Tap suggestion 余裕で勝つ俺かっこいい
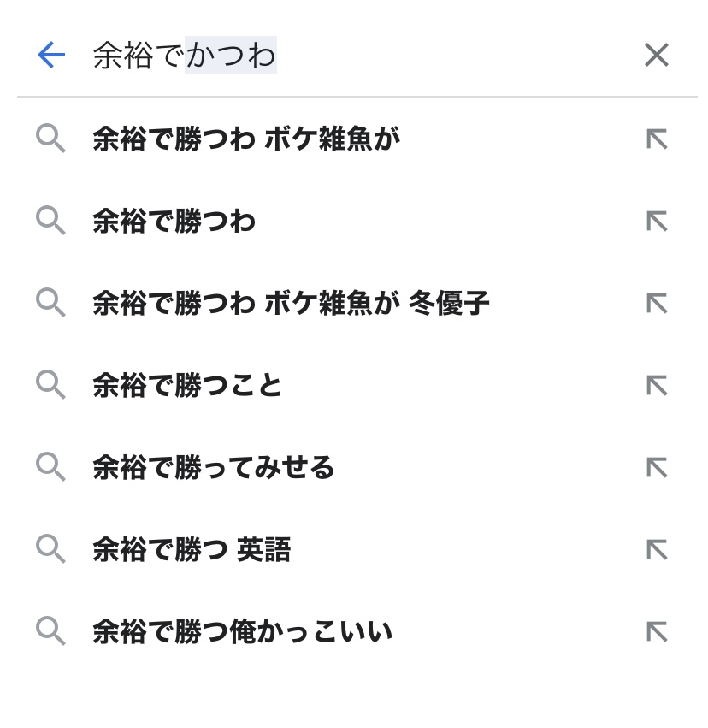Image resolution: width=708 pixels, height=728 pixels. point(243,631)
